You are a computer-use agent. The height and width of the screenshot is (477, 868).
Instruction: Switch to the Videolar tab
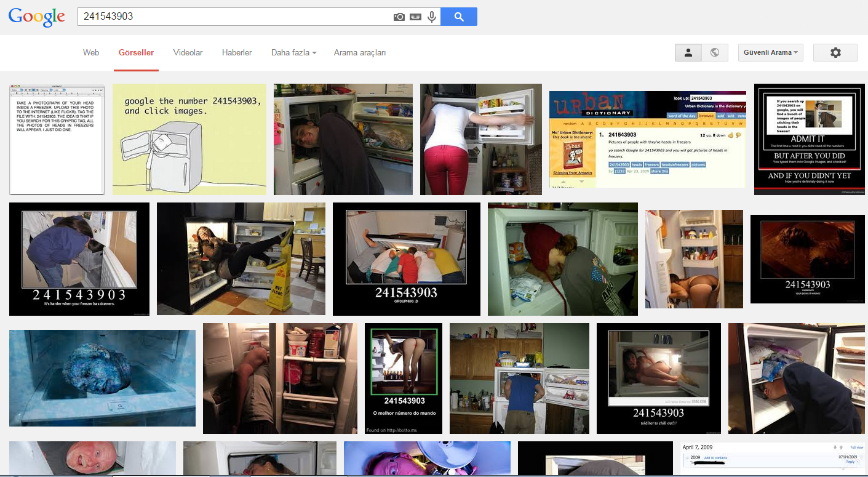tap(188, 53)
